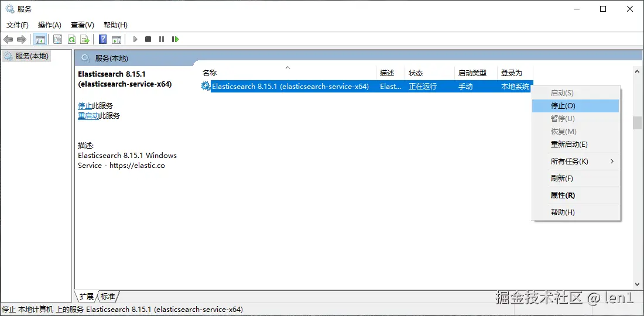
Task: Click the 重启动 link for this service
Action: click(89, 116)
